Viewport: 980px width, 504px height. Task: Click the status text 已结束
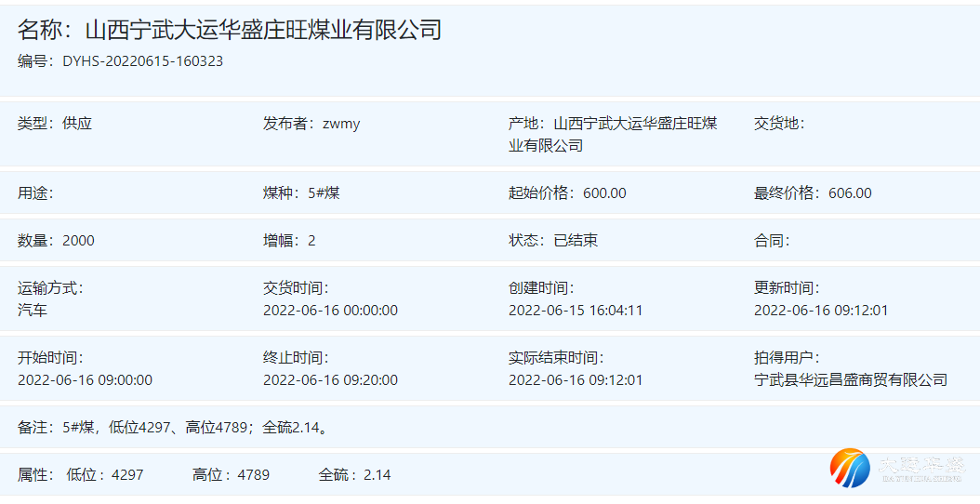(x=576, y=241)
